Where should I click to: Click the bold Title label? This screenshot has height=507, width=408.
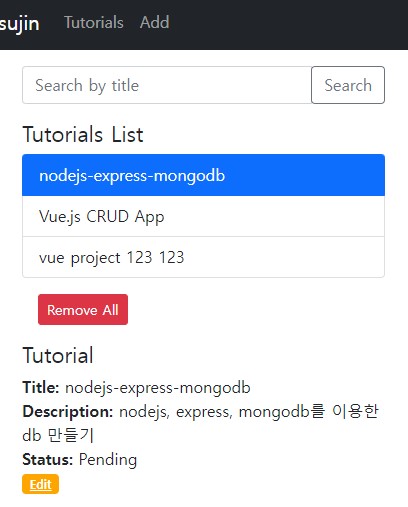[41, 387]
